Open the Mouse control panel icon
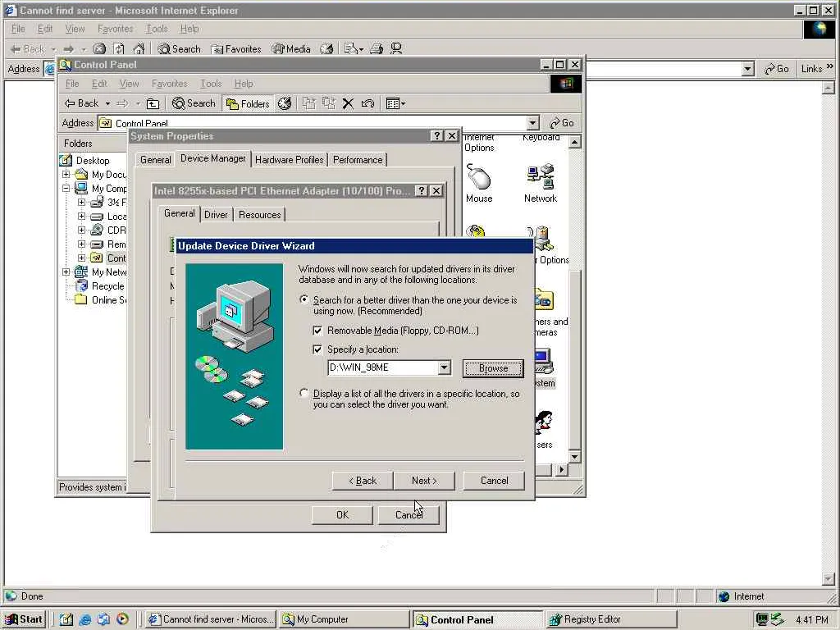Viewport: 840px width, 630px height. (x=479, y=183)
